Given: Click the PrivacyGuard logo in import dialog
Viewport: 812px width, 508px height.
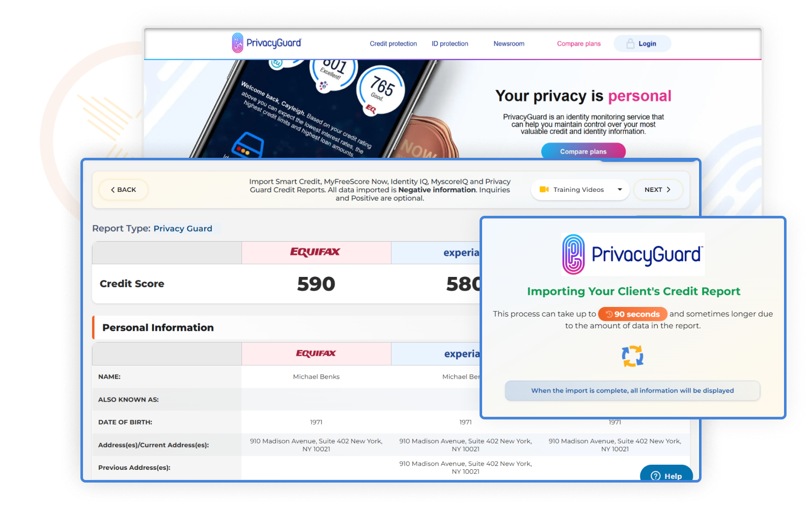Looking at the screenshot, I should pyautogui.click(x=632, y=255).
